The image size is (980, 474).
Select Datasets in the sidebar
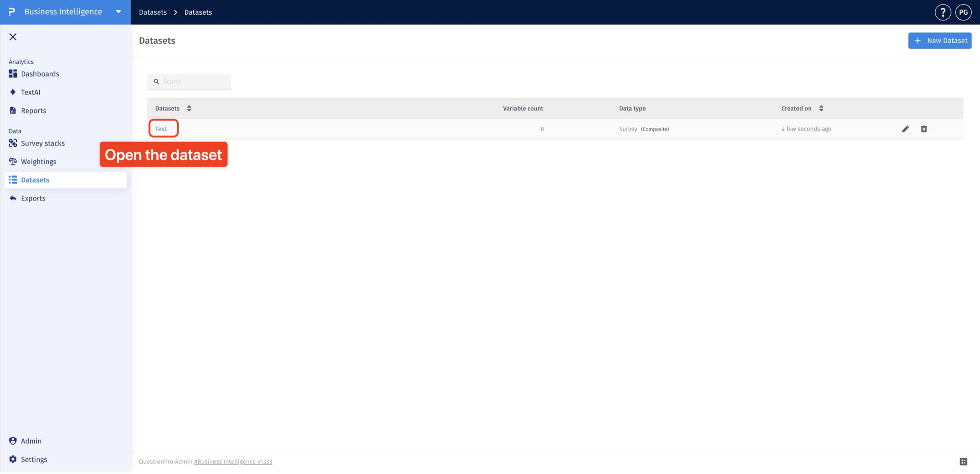[65, 180]
